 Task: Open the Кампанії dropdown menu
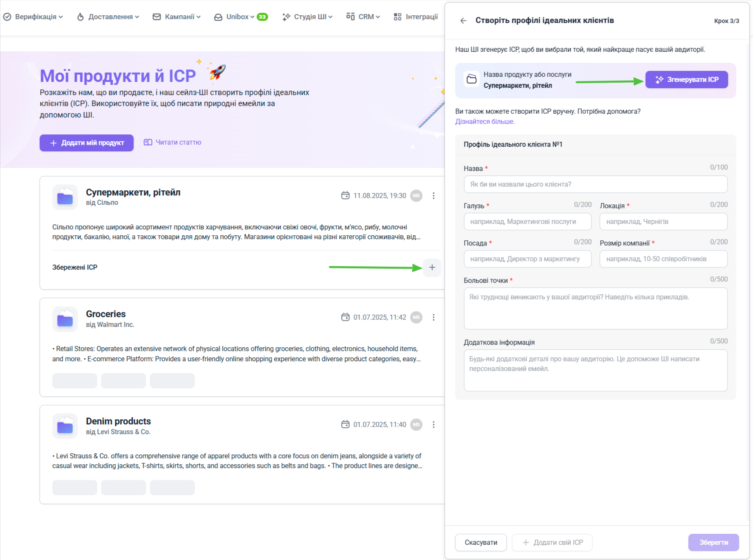[177, 17]
